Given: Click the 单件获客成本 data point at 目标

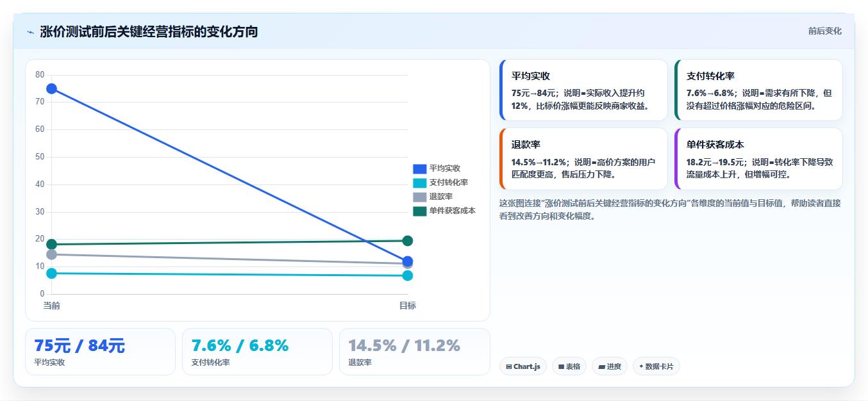Looking at the screenshot, I should pos(408,241).
